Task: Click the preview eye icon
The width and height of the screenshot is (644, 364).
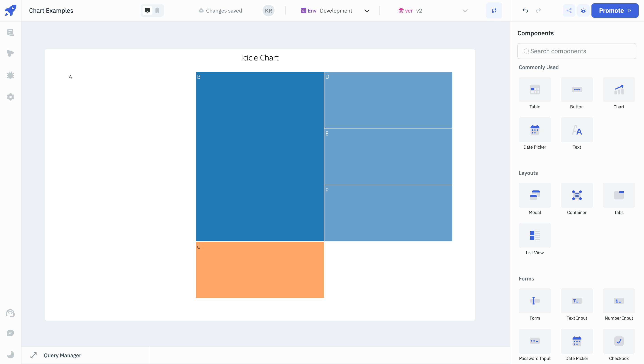Action: (583, 11)
